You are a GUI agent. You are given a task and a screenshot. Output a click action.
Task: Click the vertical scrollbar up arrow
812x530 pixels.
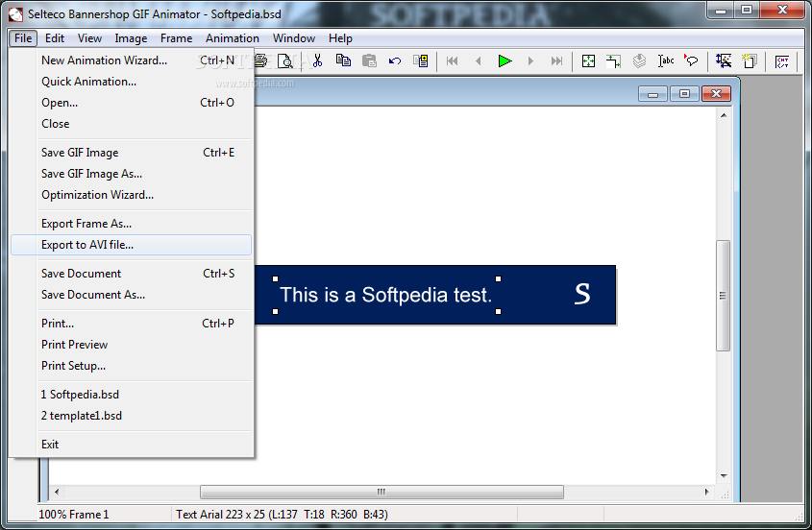tap(724, 115)
